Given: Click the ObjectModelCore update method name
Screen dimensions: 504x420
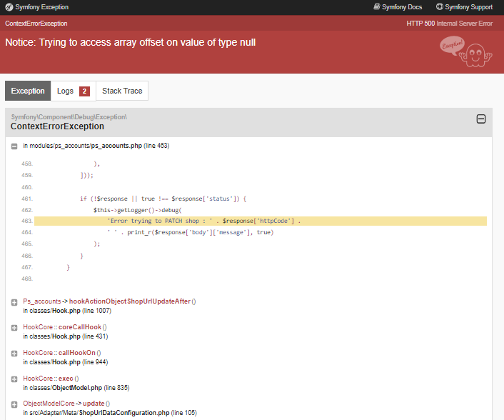Looking at the screenshot, I should (94, 404).
